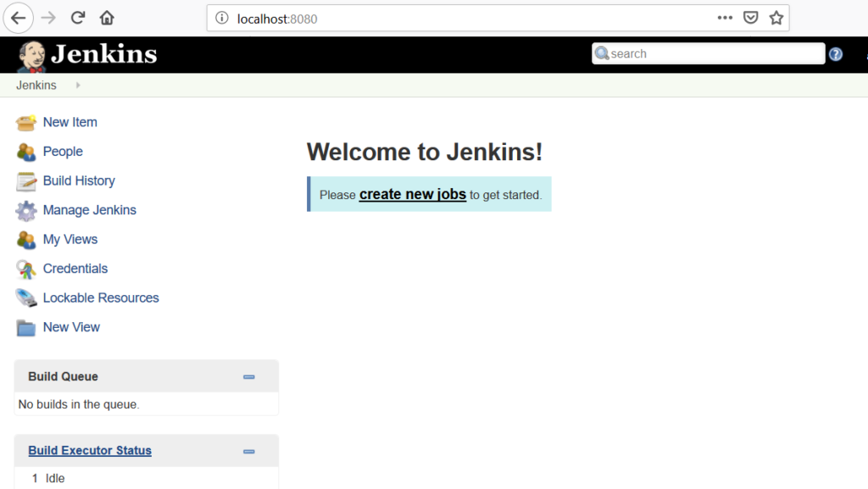Open New View via the folder icon

pyautogui.click(x=25, y=327)
